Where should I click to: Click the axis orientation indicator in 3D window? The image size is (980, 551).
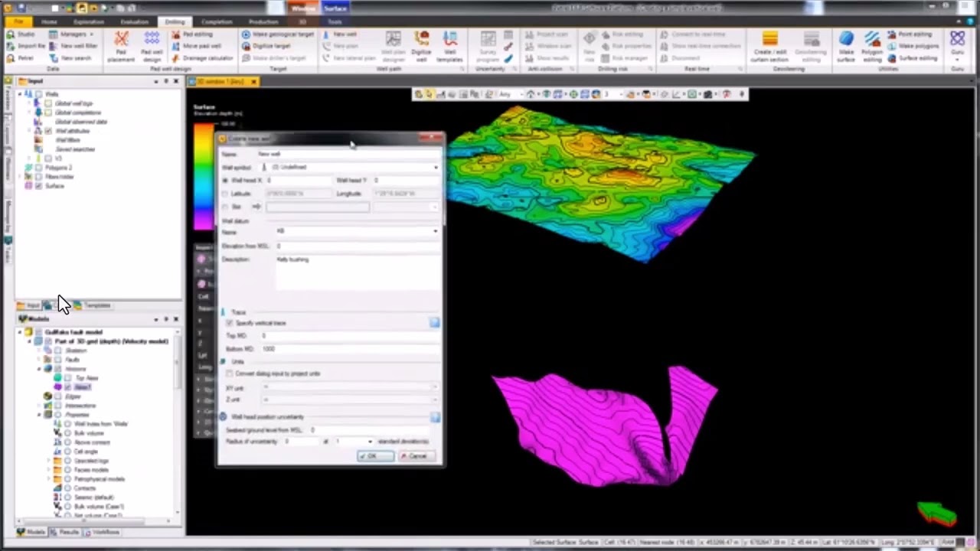(938, 514)
